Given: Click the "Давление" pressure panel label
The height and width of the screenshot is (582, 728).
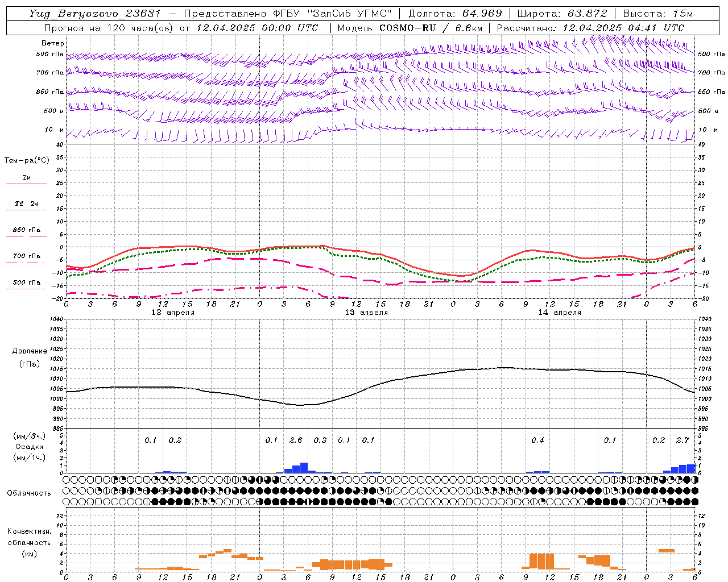Looking at the screenshot, I should pos(30,351).
